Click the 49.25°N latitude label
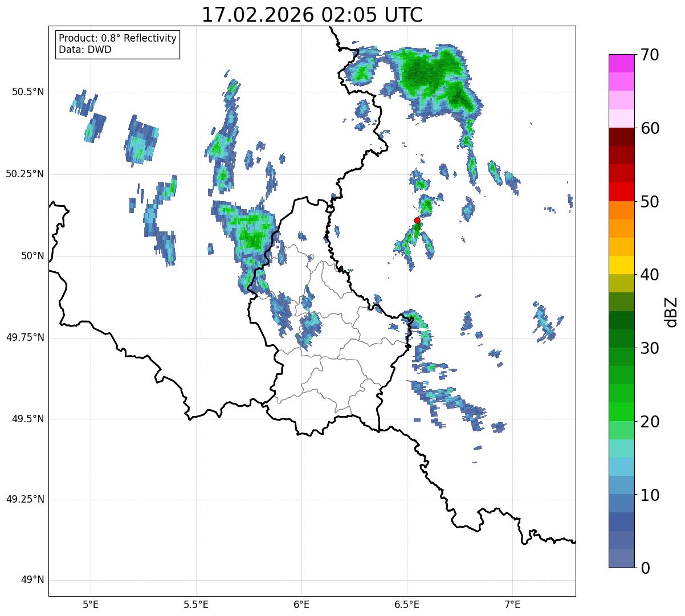685x616 pixels. click(x=25, y=500)
